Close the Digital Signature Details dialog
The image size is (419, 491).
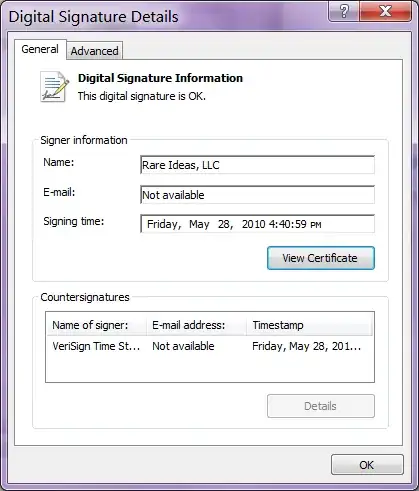[386, 11]
